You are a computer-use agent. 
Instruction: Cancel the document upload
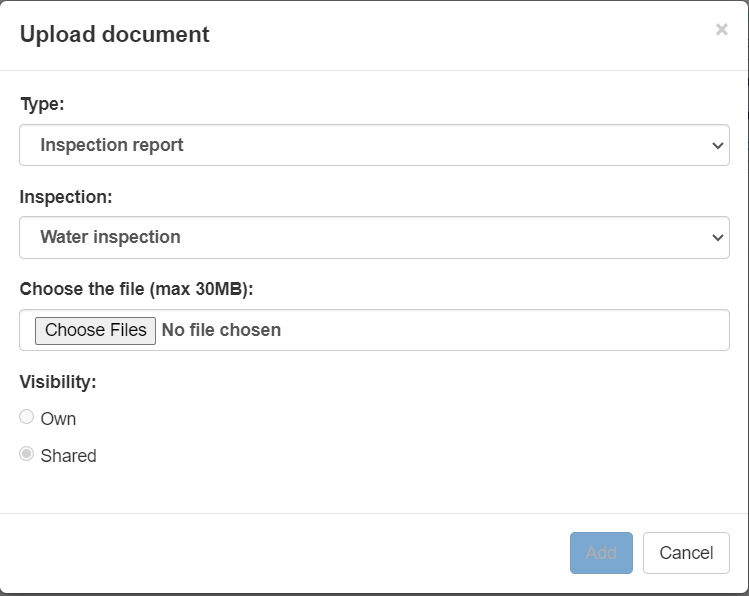pos(686,553)
